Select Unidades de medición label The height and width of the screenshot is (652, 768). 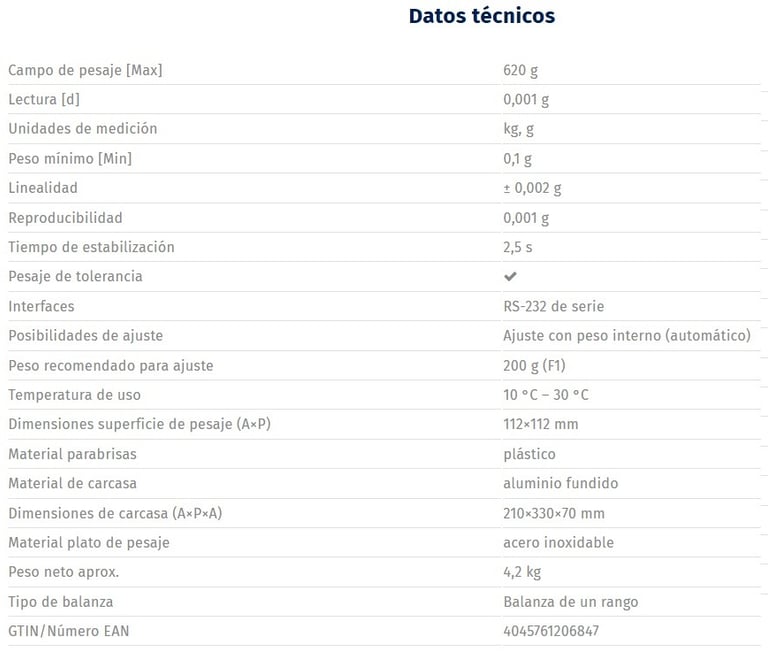pyautogui.click(x=82, y=129)
